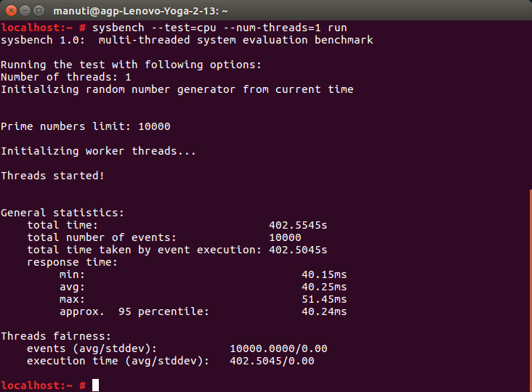Click the vertical scrollbar thumb
Image resolution: width=532 pixels, height=392 pixels.
(529, 289)
